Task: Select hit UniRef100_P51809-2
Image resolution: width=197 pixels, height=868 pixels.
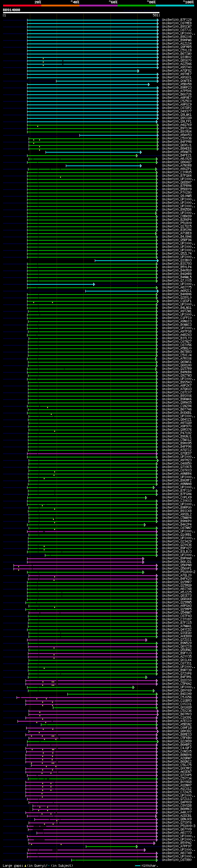Action: [179, 572]
